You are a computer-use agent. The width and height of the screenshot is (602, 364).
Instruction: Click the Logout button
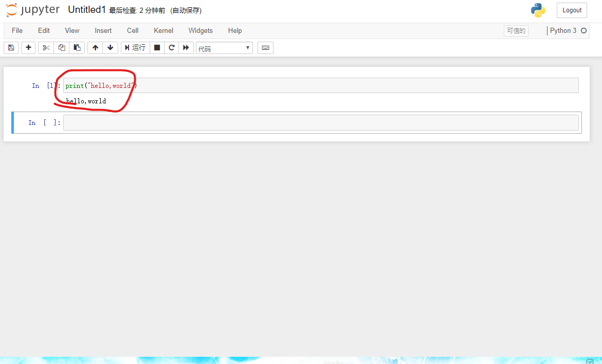pyautogui.click(x=572, y=10)
